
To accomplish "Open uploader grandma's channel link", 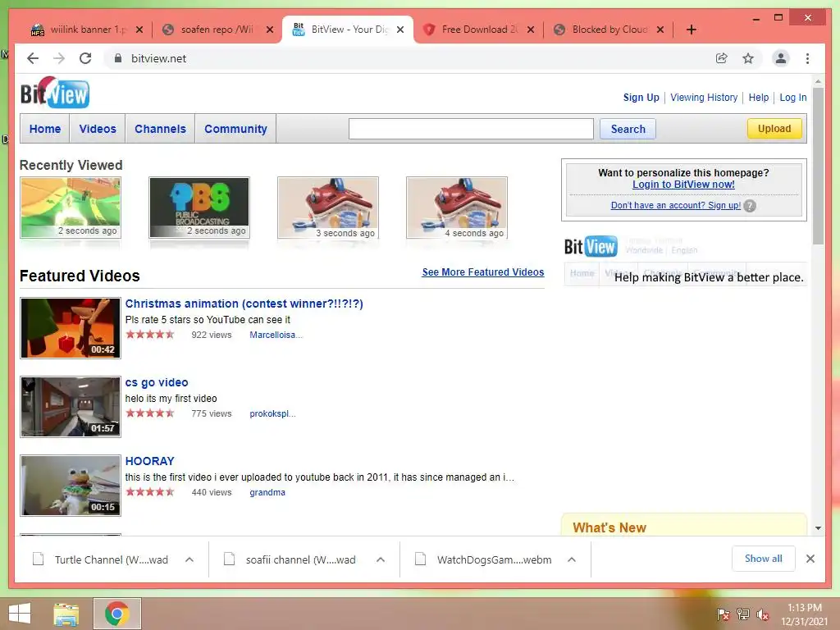I will (x=267, y=492).
